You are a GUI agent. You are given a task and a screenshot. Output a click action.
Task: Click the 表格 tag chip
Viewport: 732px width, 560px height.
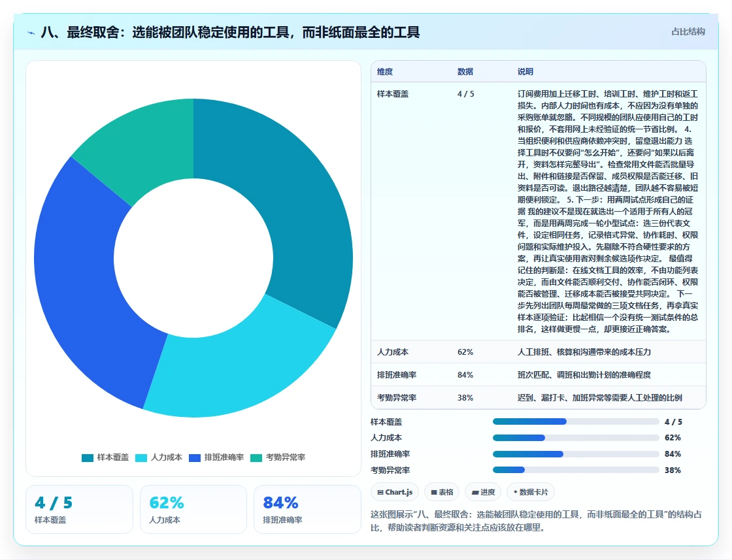tap(442, 492)
